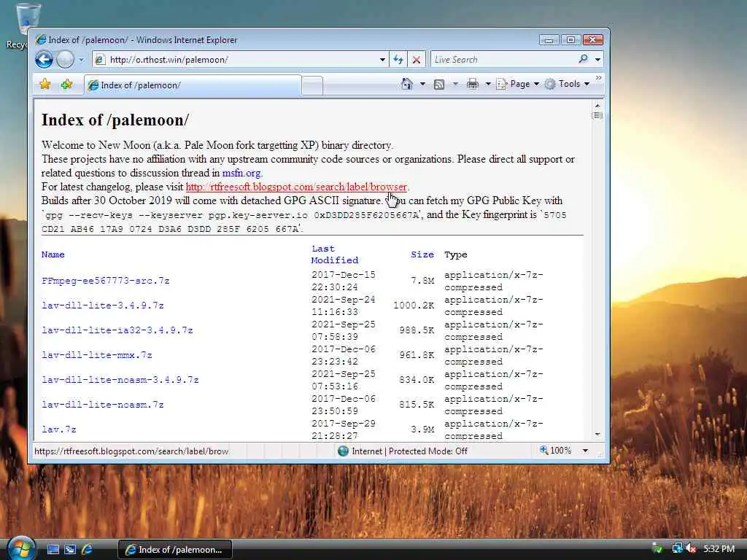Open search provider options dropdown
This screenshot has width=747, height=560.
(x=598, y=60)
